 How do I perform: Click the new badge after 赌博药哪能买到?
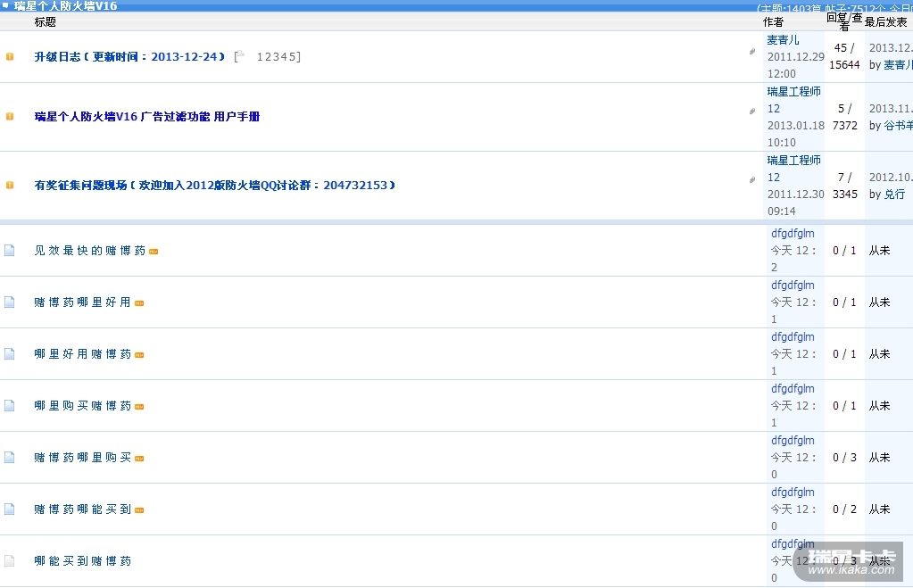139,510
